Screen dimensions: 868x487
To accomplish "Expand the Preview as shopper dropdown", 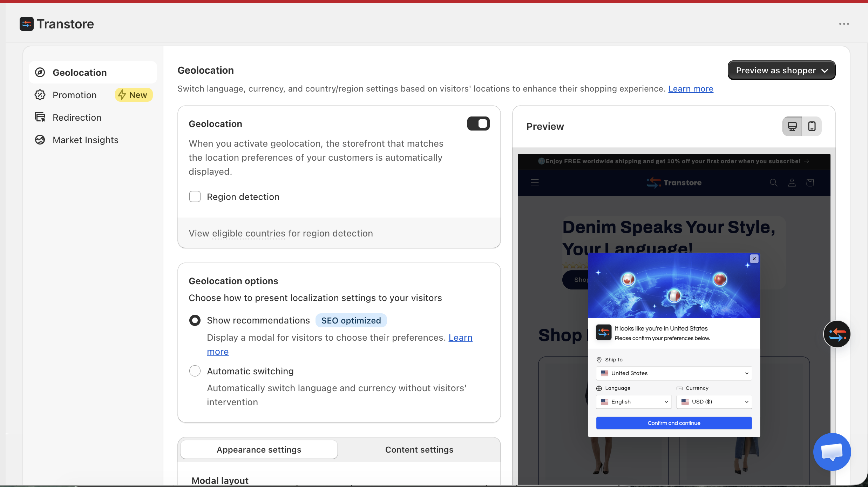I will (781, 70).
